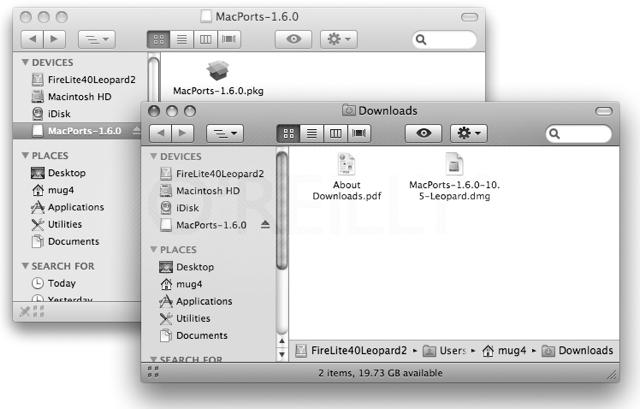Open Action gear menu in MacPorts-1.6.0 window

(x=339, y=39)
